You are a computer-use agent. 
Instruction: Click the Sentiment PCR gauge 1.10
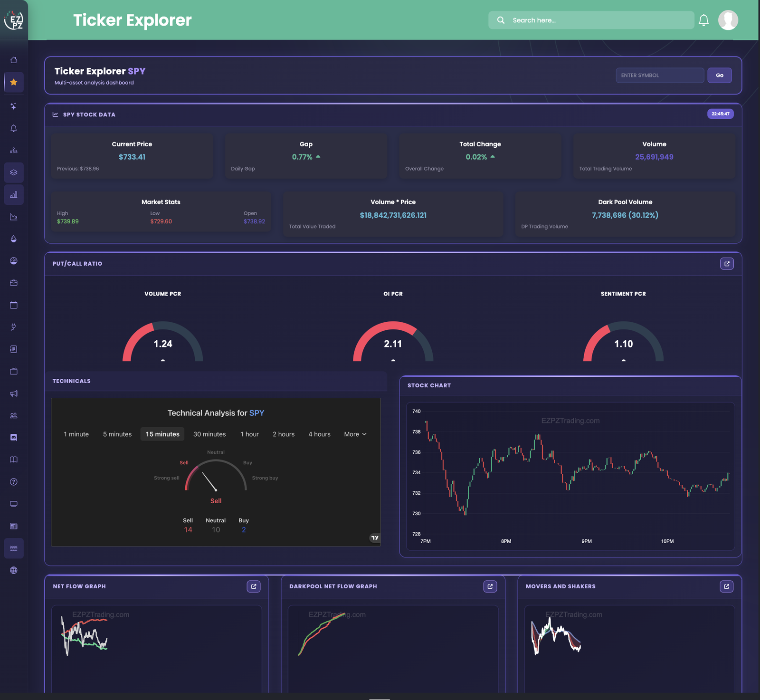(623, 341)
